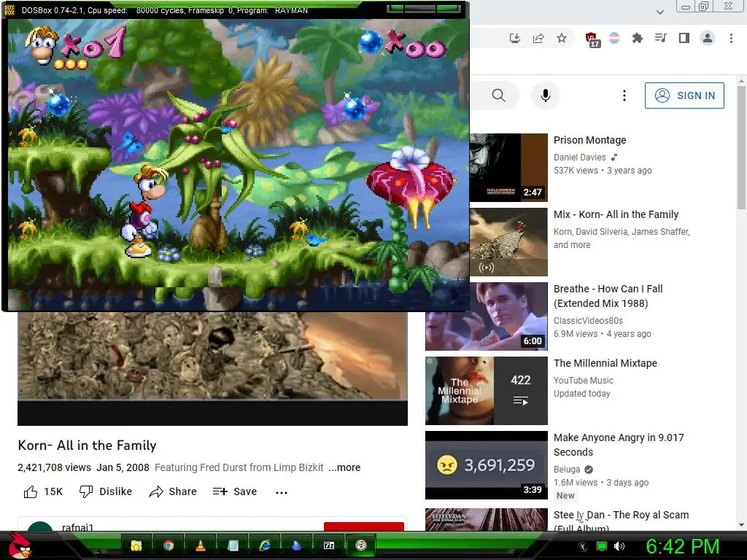Expand the tab search chevron in Chrome
The height and width of the screenshot is (560, 747).
point(659,12)
